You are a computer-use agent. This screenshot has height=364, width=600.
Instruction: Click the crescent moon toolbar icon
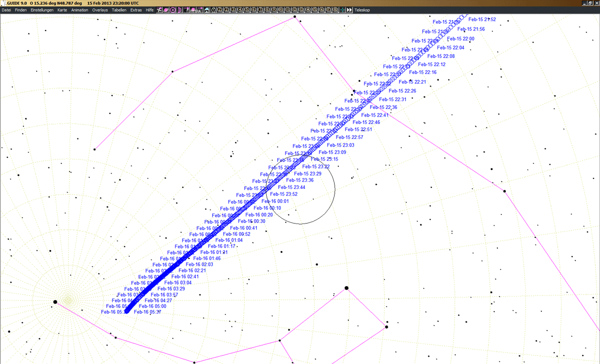coord(180,10)
